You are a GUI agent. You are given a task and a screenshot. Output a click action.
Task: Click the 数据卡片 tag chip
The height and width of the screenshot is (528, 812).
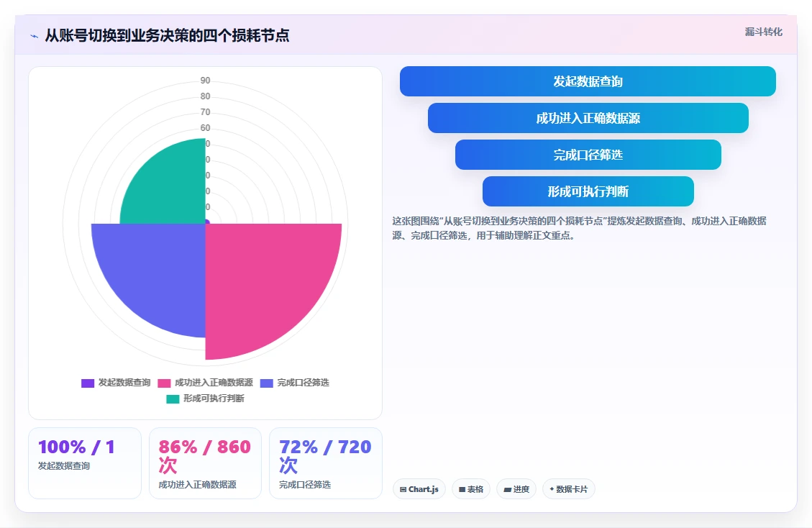(569, 489)
